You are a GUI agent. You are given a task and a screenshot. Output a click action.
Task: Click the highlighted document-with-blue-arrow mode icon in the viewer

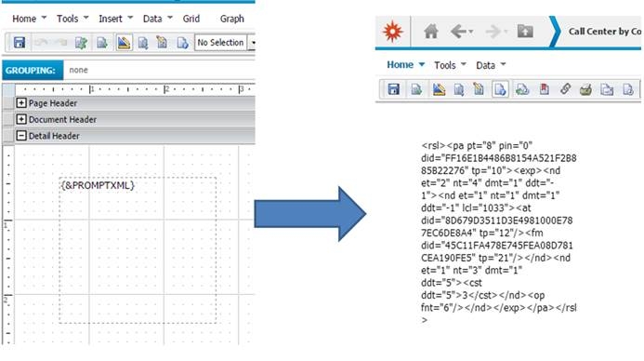(500, 89)
